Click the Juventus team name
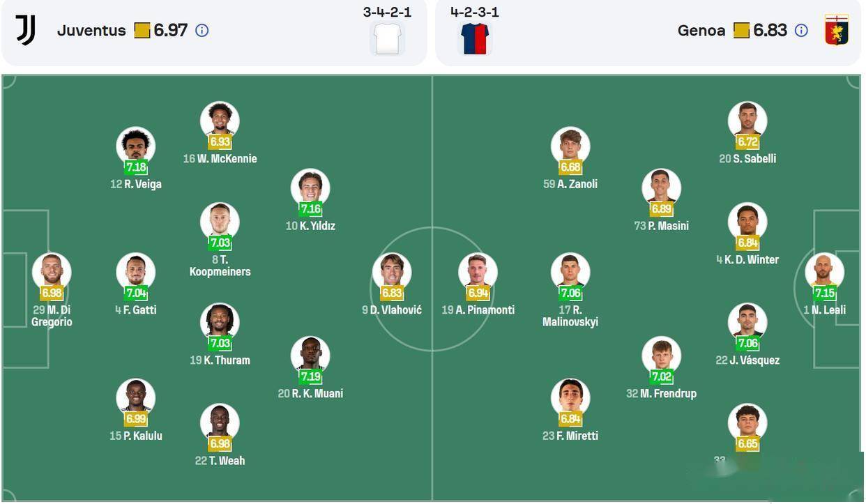The width and height of the screenshot is (866, 504). pos(91,31)
